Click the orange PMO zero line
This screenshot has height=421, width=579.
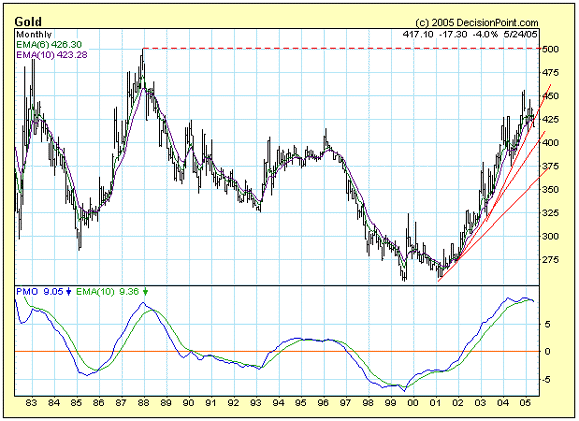click(x=277, y=351)
